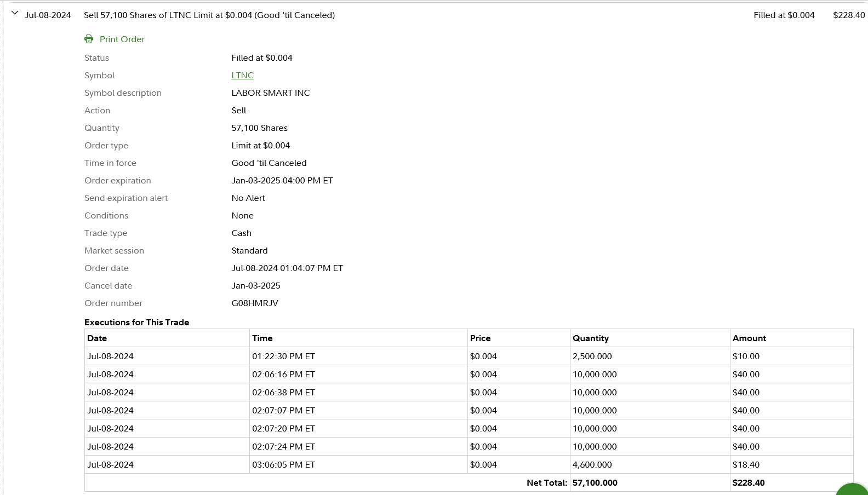The height and width of the screenshot is (495, 868).
Task: Click the Quantity column header in executions table
Action: [591, 338]
